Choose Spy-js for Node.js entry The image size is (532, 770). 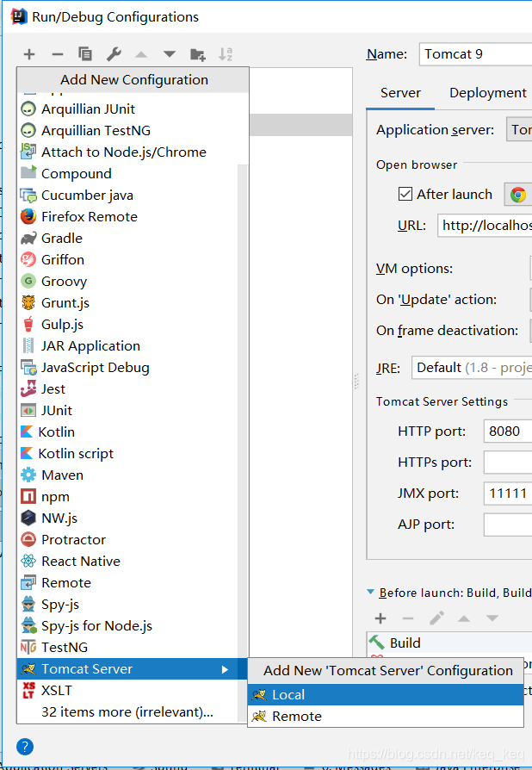pyautogui.click(x=127, y=626)
